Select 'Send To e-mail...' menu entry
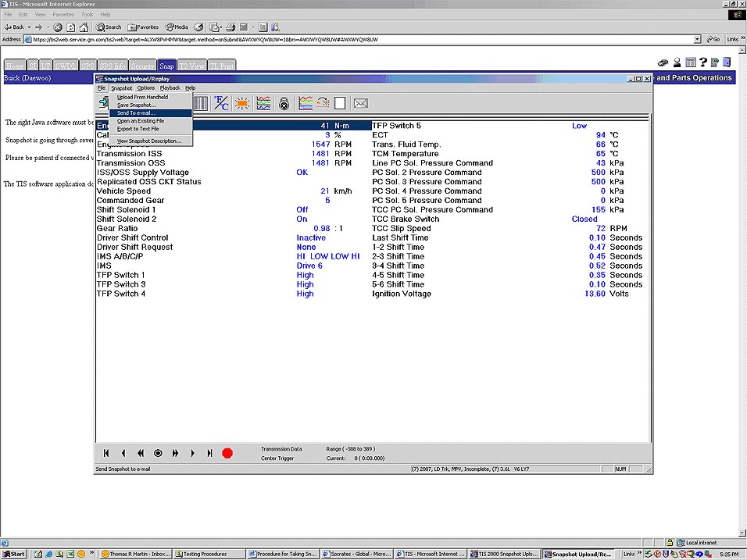 [136, 112]
